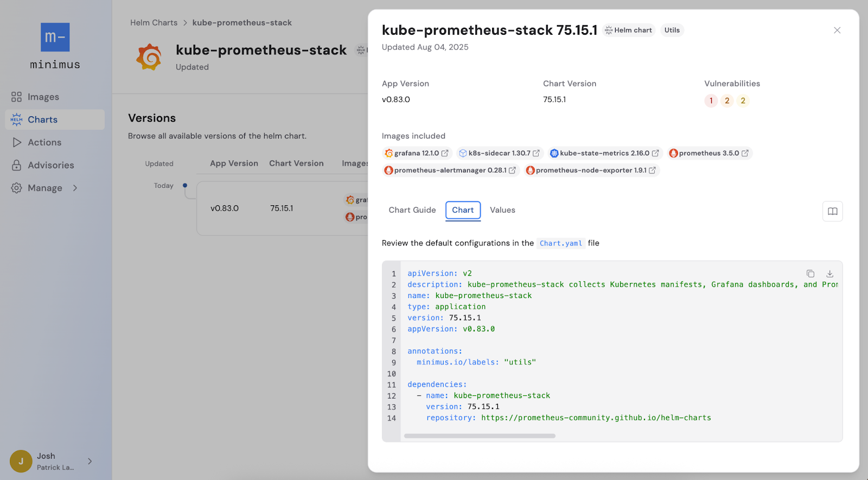Click the Versions section heading

point(152,118)
